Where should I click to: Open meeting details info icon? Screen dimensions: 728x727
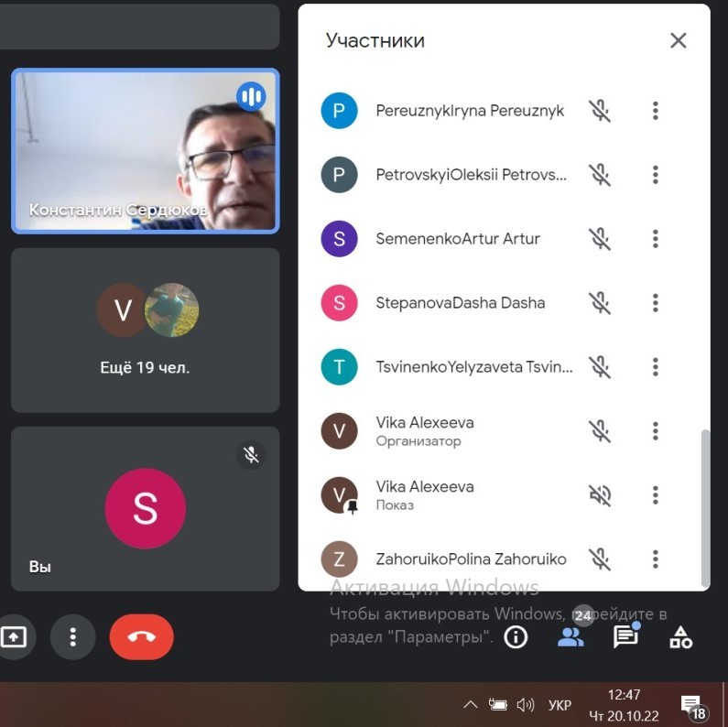(516, 637)
